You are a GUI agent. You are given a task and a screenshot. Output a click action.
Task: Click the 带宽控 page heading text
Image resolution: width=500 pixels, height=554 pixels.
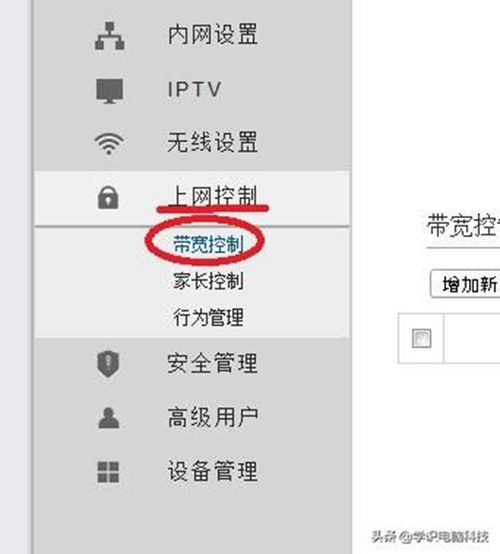463,225
